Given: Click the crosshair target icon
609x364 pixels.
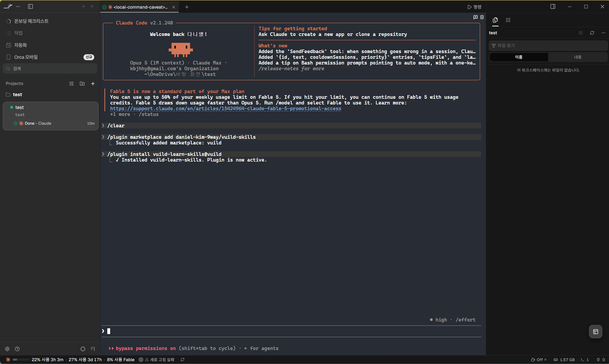Looking at the screenshot, I should coord(83,349).
